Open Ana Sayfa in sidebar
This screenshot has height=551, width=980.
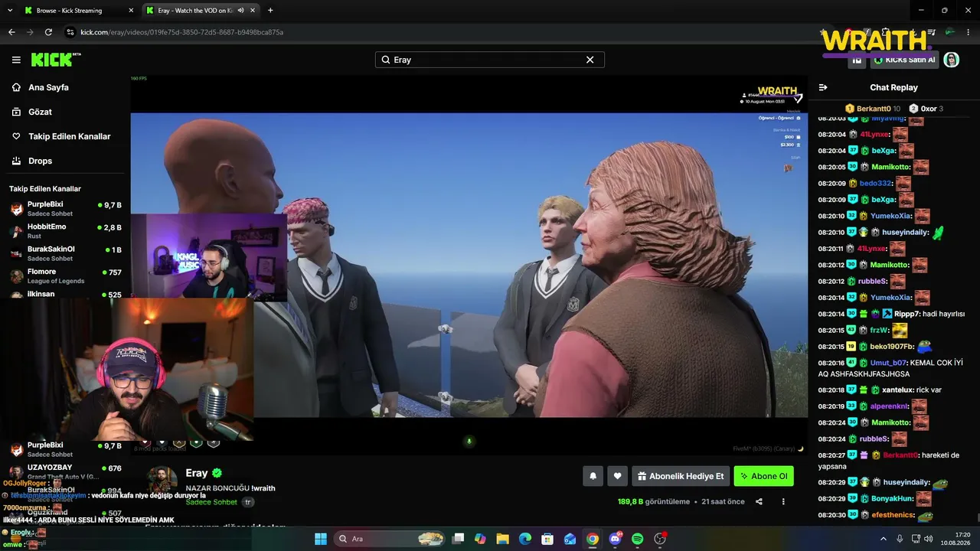[64, 87]
